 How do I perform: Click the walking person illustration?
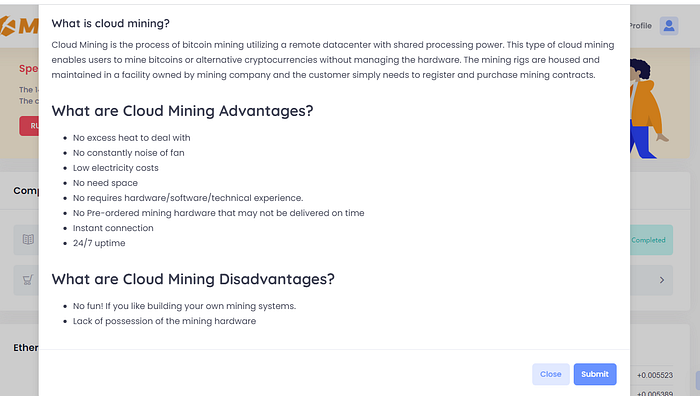click(x=646, y=108)
